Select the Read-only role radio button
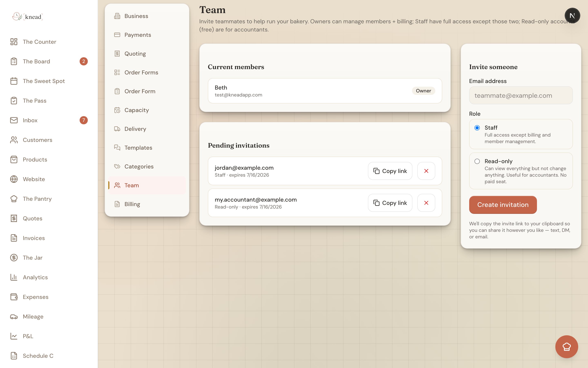Image resolution: width=588 pixels, height=368 pixels. 477,161
